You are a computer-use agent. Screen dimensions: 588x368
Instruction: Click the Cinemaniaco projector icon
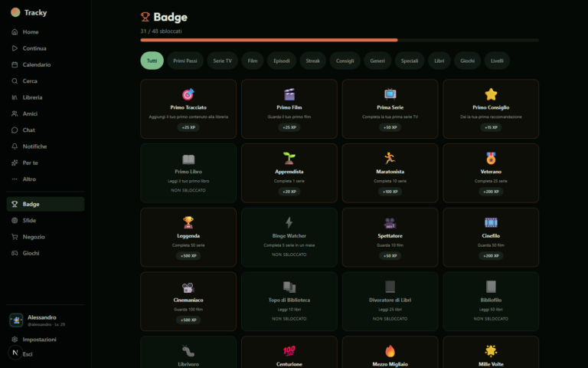(188, 287)
